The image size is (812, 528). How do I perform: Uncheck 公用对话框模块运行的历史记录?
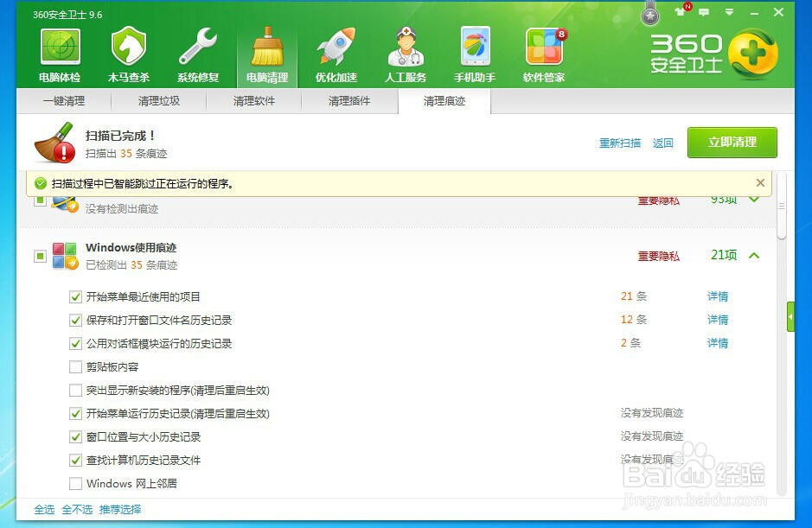point(75,343)
